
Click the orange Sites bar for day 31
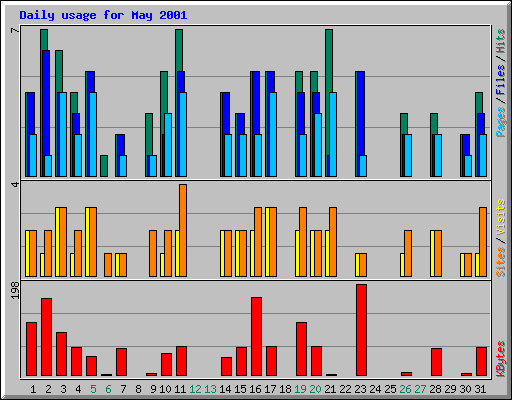[483, 242]
